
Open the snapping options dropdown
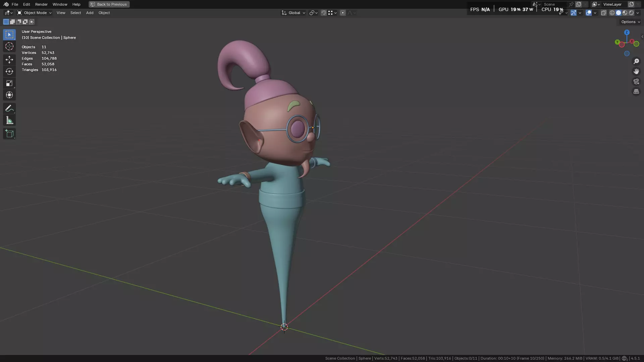tap(332, 13)
